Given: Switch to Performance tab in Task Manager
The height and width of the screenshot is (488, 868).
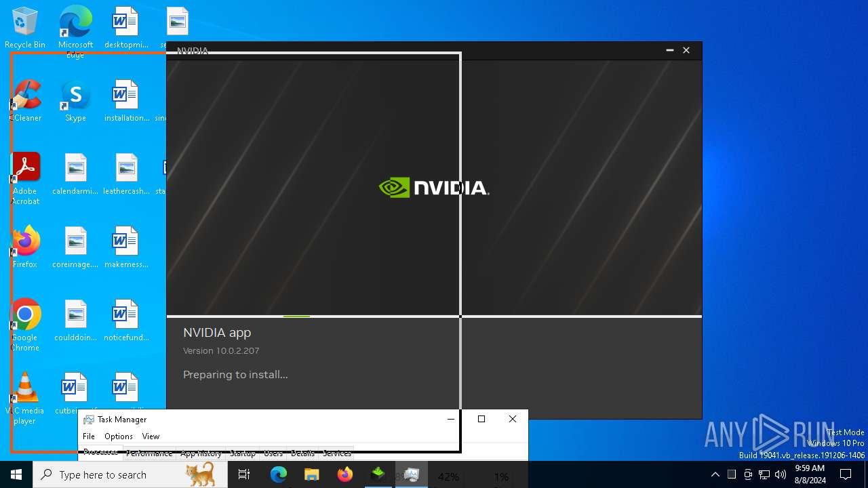Looking at the screenshot, I should pyautogui.click(x=149, y=453).
